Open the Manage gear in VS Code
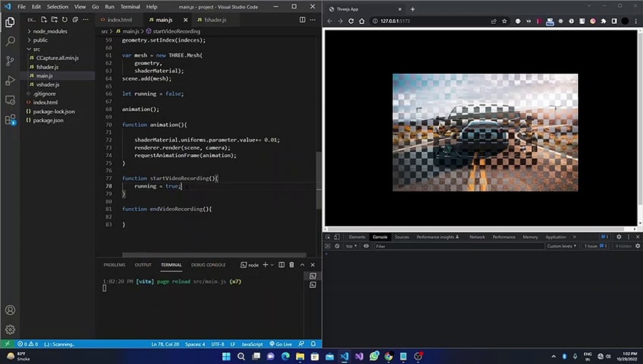643x364 pixels. pyautogui.click(x=10, y=330)
